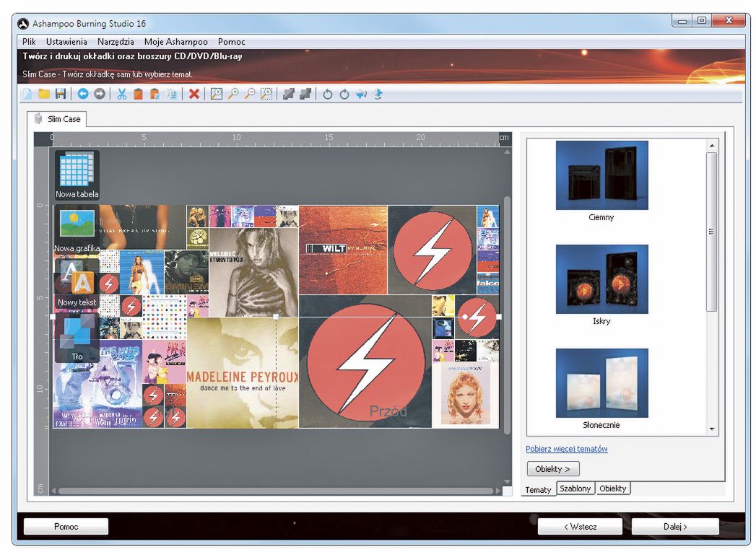Insert a table with Nowa tabela
The width and height of the screenshot is (756, 552).
click(77, 175)
